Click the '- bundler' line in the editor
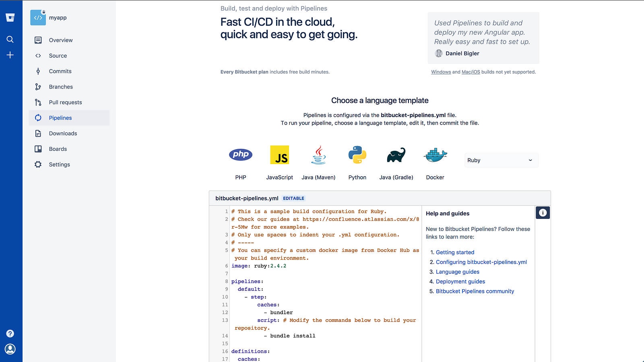Viewport: 644px width, 362px height. point(278,313)
